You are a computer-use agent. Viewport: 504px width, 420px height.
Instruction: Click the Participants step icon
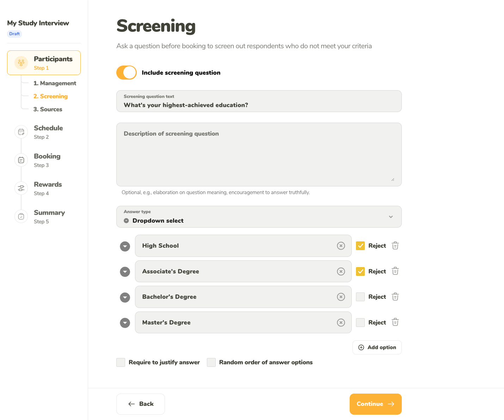click(x=21, y=63)
